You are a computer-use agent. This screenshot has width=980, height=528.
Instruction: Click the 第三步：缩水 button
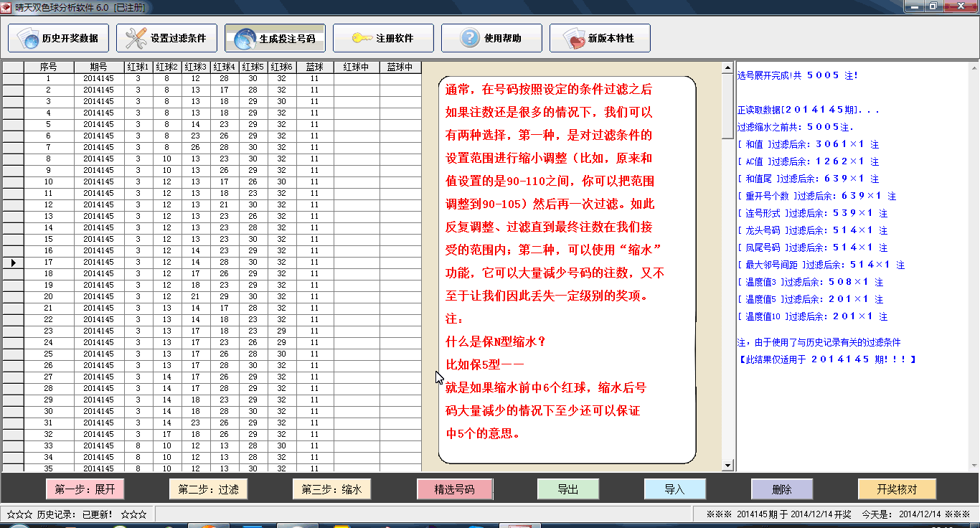pyautogui.click(x=331, y=489)
